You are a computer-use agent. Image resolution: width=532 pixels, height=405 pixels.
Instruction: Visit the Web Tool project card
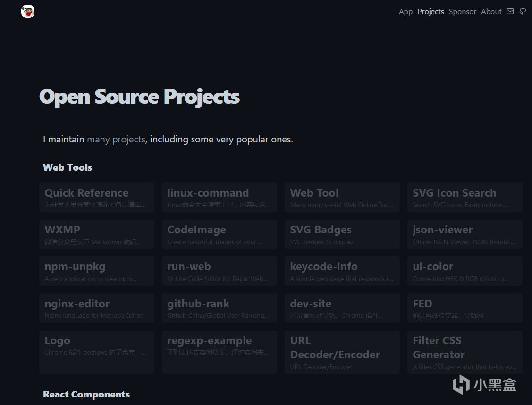coord(342,198)
